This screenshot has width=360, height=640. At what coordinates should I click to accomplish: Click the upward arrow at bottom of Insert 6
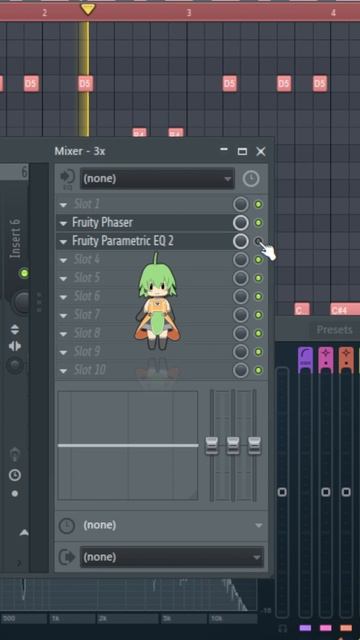point(24,532)
